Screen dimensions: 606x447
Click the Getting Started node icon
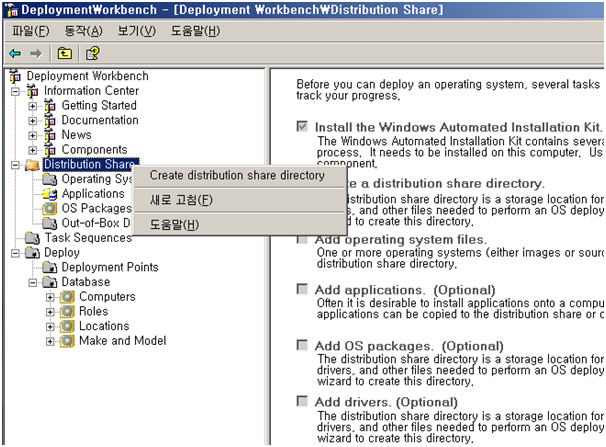(x=50, y=105)
